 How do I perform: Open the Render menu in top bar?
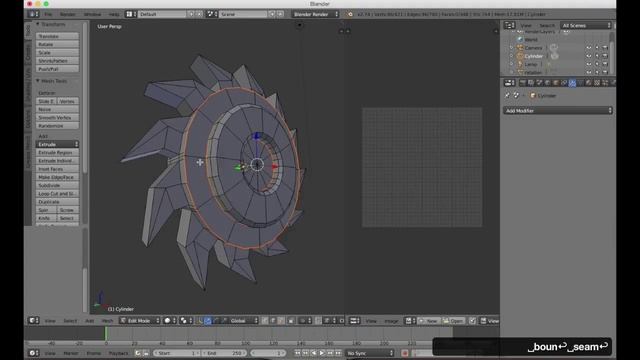tap(68, 14)
